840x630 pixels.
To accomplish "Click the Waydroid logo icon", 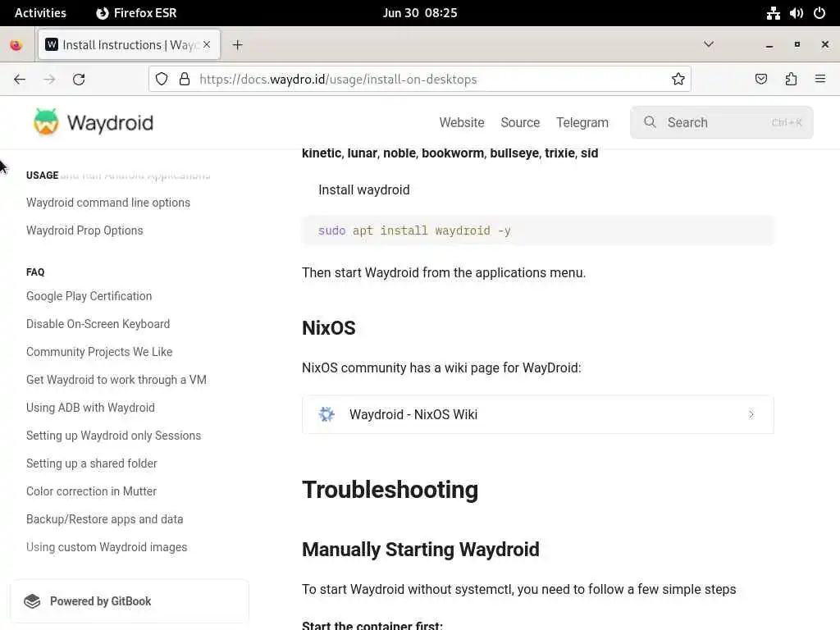I will pyautogui.click(x=46, y=121).
